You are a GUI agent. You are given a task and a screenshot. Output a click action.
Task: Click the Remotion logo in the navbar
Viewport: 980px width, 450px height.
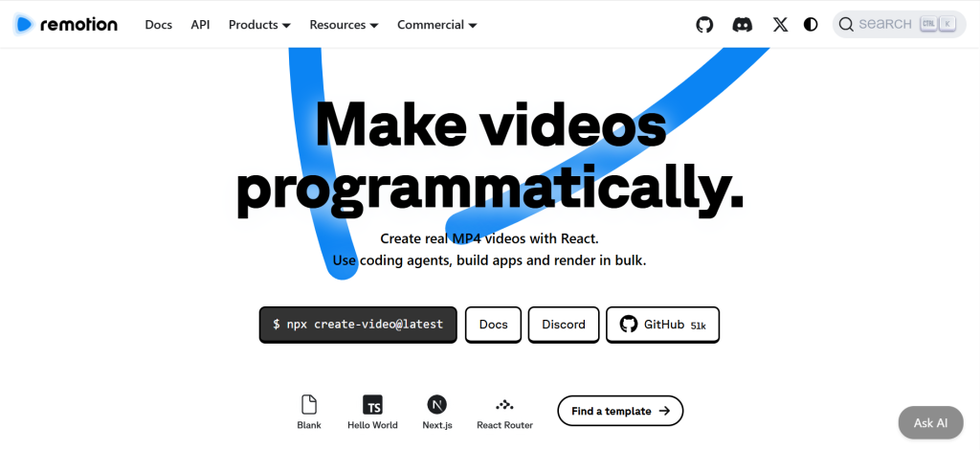point(66,24)
